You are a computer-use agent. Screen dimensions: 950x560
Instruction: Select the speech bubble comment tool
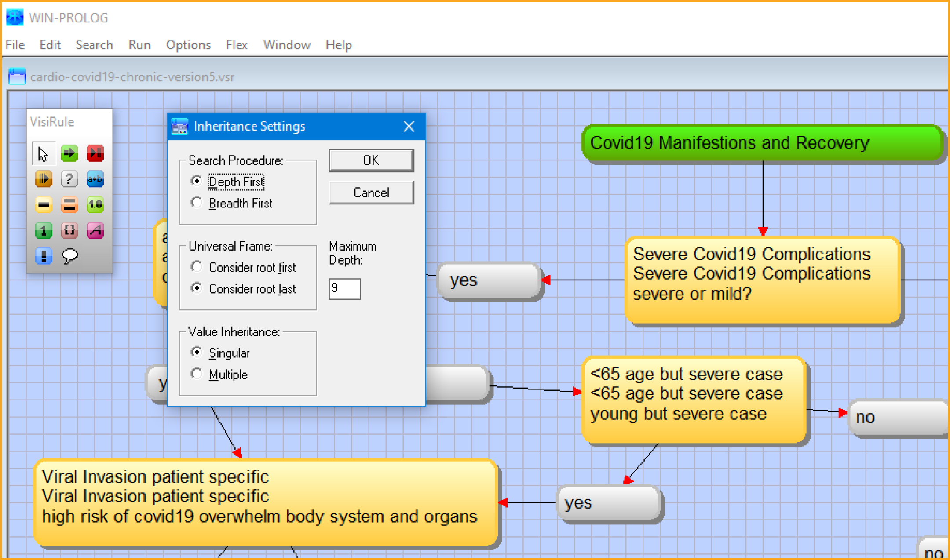69,255
